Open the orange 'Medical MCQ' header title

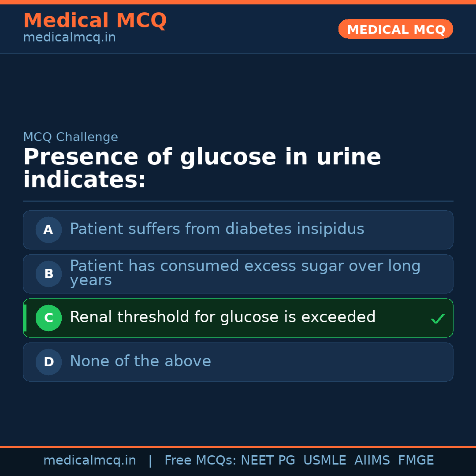tap(95, 21)
